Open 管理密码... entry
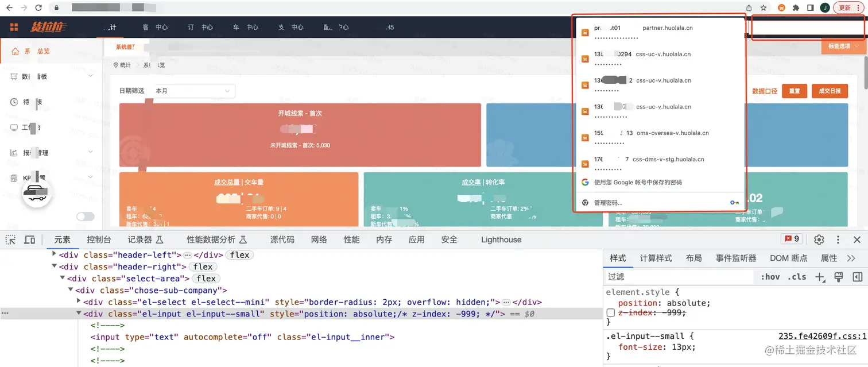Screen dimensions: 868x367 tap(660, 203)
